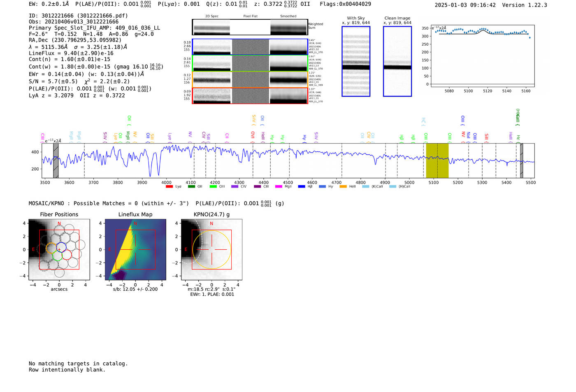The height and width of the screenshot is (392, 576).
Task: Click the CIII legend swatch
Action: 258,186
